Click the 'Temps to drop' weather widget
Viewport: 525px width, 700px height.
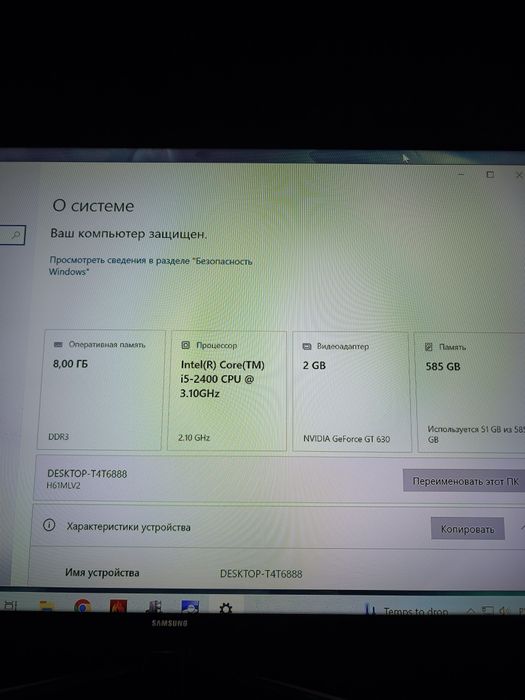click(x=406, y=610)
